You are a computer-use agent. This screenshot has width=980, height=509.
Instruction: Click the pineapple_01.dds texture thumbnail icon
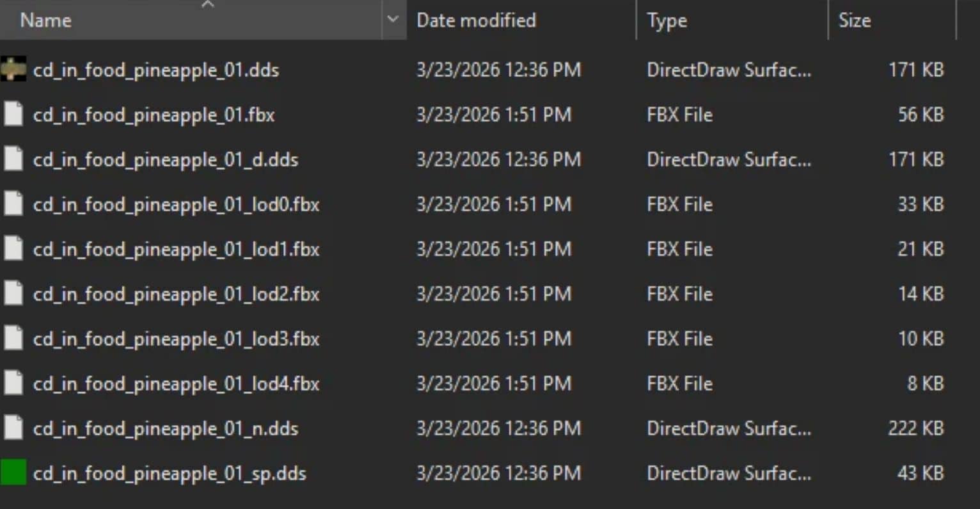tap(13, 70)
